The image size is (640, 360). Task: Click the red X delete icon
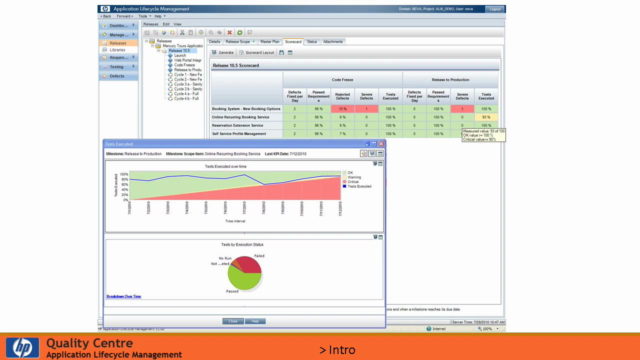[229, 33]
